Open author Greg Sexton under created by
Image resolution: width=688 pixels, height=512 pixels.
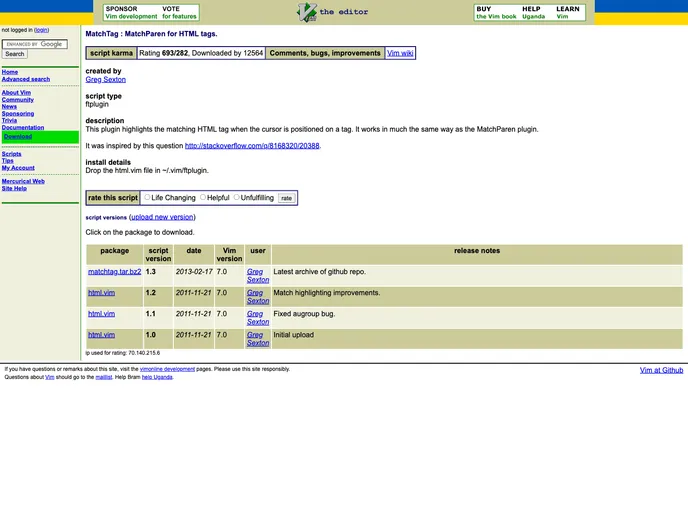(105, 79)
